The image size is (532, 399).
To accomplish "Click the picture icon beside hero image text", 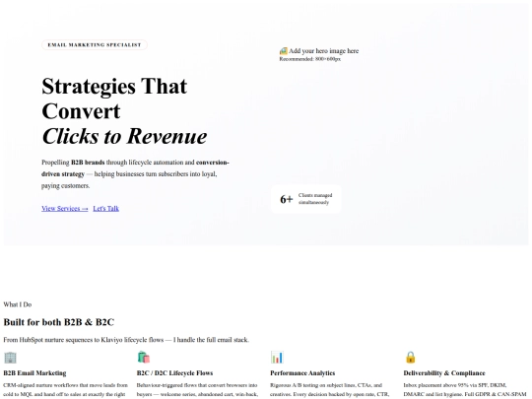I will click(284, 51).
